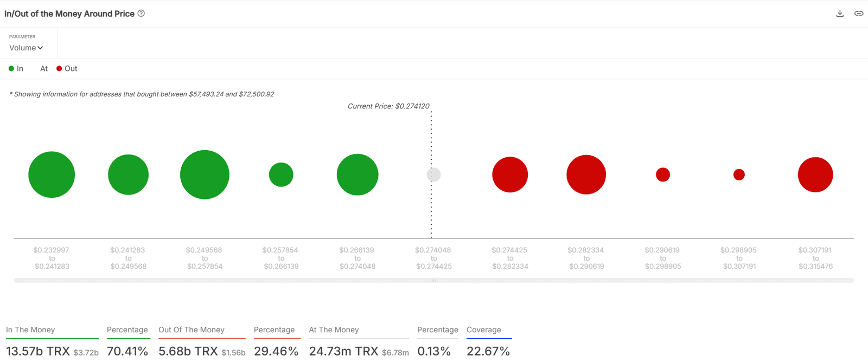Open the help question mark icon
The image size is (868, 362).
pyautogui.click(x=141, y=14)
